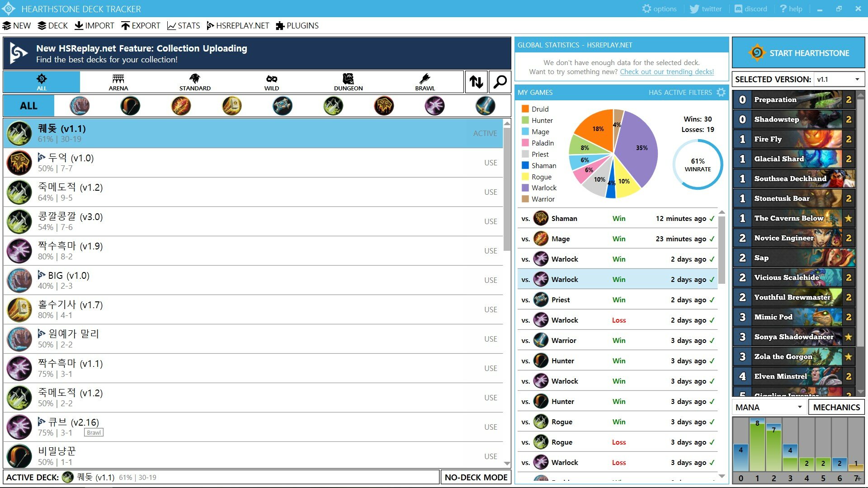Open the DECK menu
The width and height of the screenshot is (868, 488).
(53, 26)
